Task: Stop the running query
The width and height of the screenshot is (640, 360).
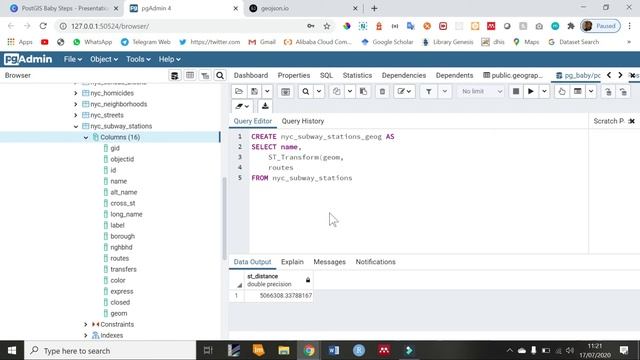Action: [516, 91]
